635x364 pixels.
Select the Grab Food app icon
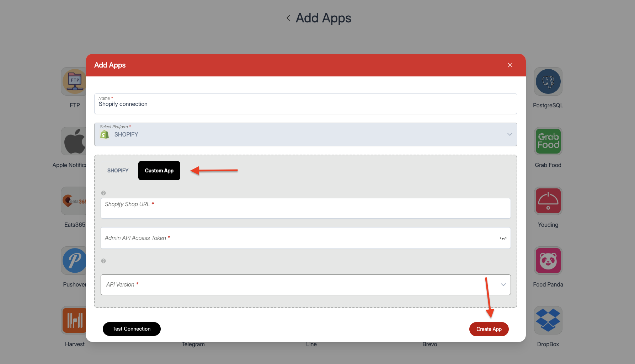[548, 141]
